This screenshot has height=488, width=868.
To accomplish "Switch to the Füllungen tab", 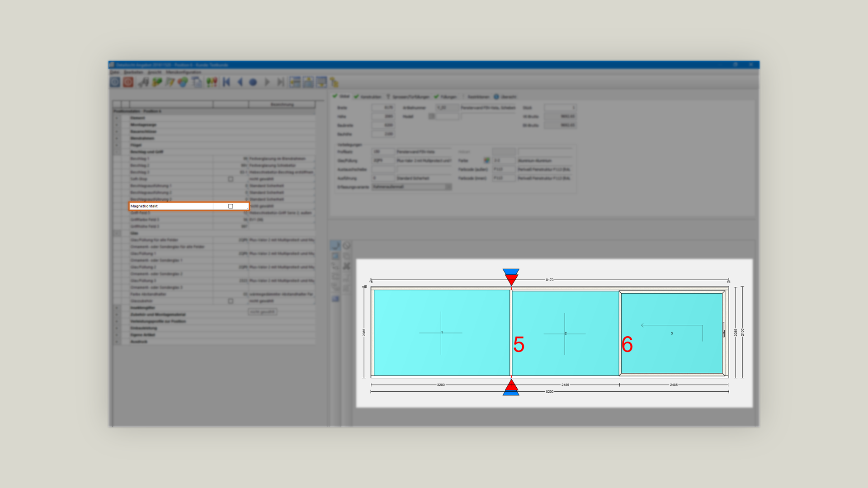I will tap(445, 97).
